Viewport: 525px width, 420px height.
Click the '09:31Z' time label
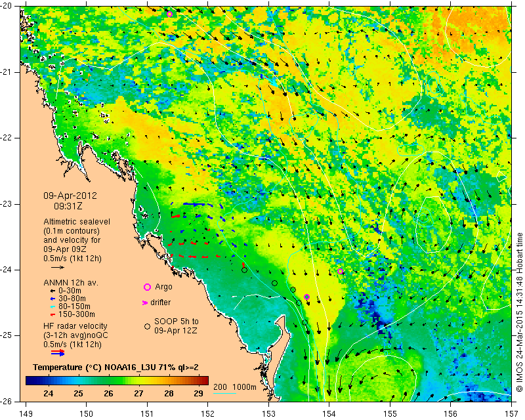(x=68, y=205)
